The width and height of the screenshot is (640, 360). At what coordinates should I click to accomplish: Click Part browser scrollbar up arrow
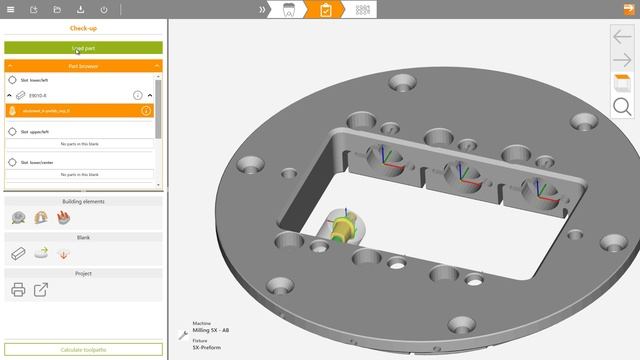158,77
